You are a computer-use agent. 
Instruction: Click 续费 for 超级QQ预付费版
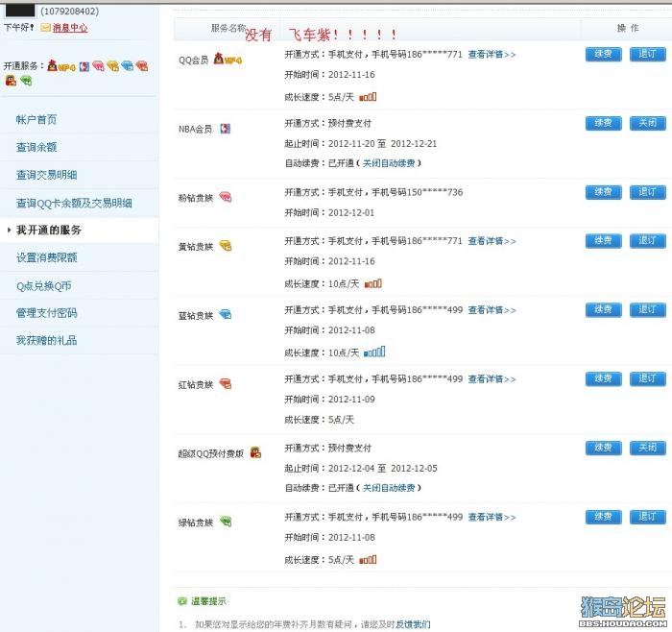tap(604, 448)
